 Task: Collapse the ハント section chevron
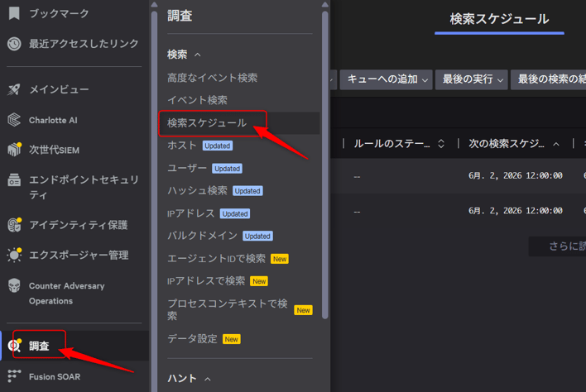(208, 380)
